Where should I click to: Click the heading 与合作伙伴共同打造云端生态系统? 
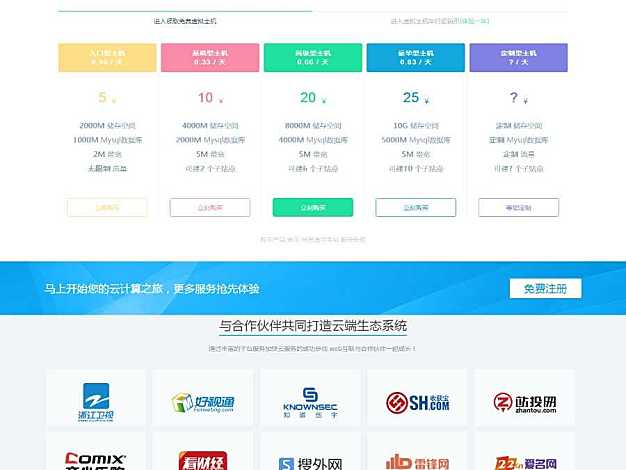click(x=313, y=326)
